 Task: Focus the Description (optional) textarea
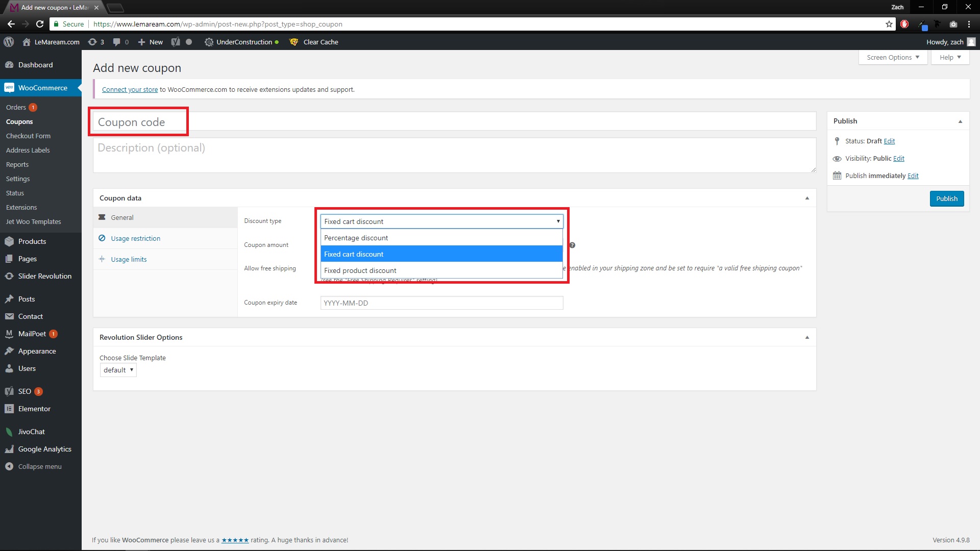[454, 155]
